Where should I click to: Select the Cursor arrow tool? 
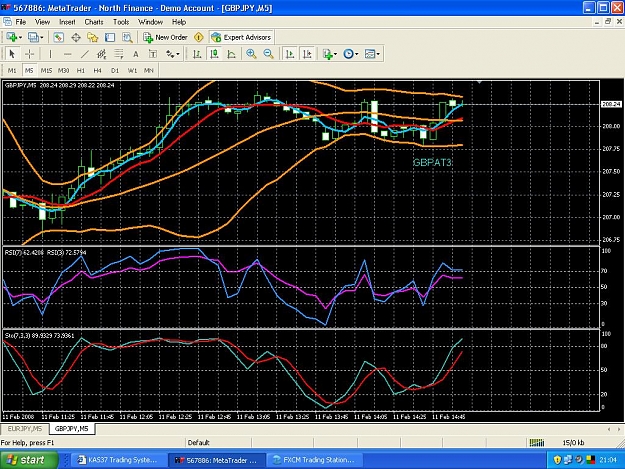point(12,54)
